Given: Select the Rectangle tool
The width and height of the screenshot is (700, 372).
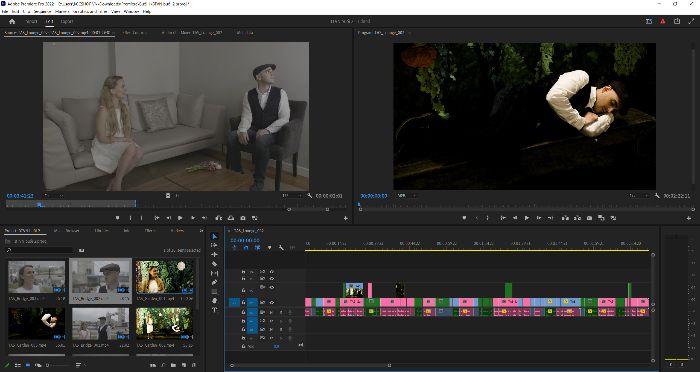Looking at the screenshot, I should coord(214,292).
